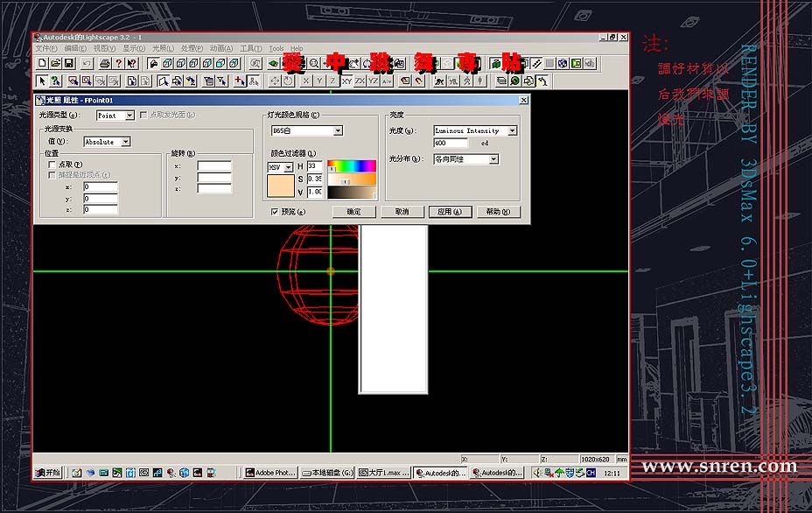
Task: Toggle the 点取发光面 checkbox
Action: 143,115
